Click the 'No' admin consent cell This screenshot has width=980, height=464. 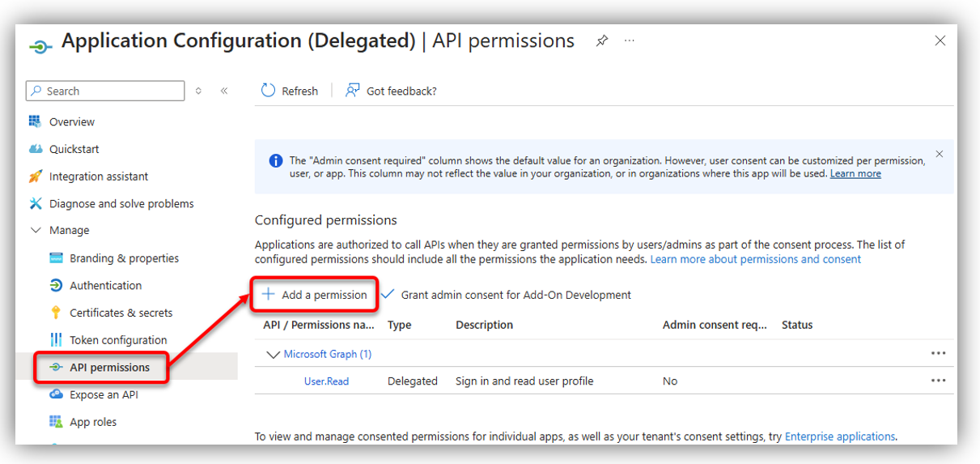coord(670,381)
